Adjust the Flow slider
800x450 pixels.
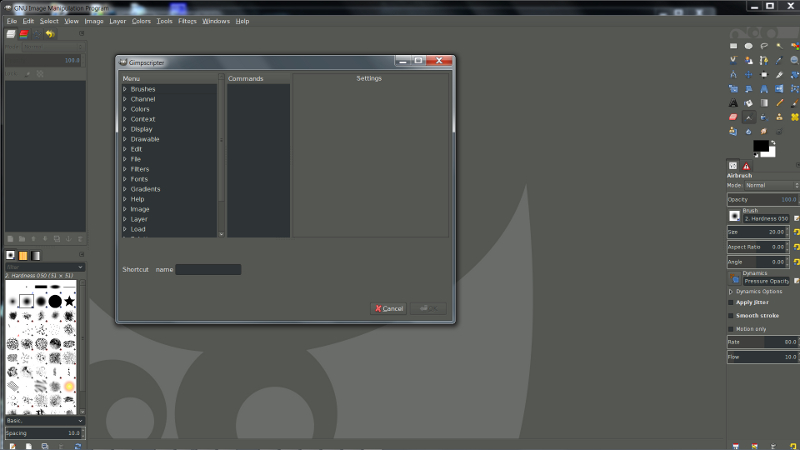(763, 357)
